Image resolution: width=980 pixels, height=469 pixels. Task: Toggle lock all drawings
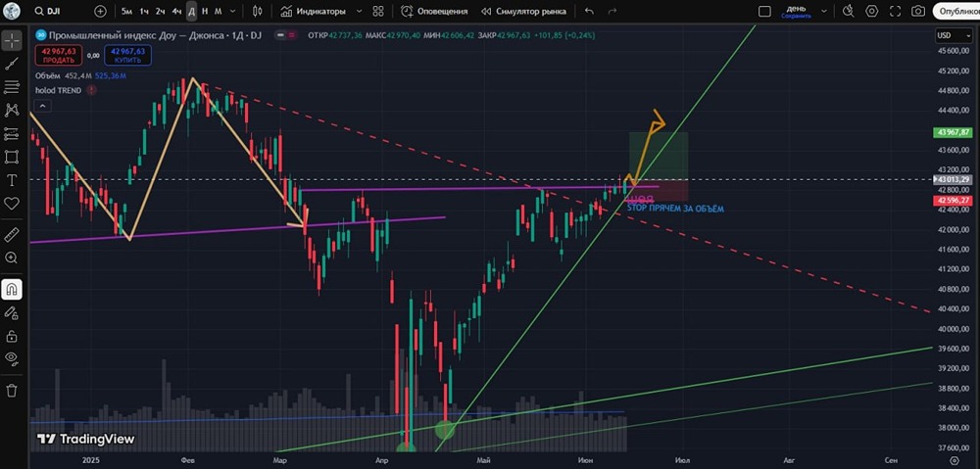click(11, 336)
